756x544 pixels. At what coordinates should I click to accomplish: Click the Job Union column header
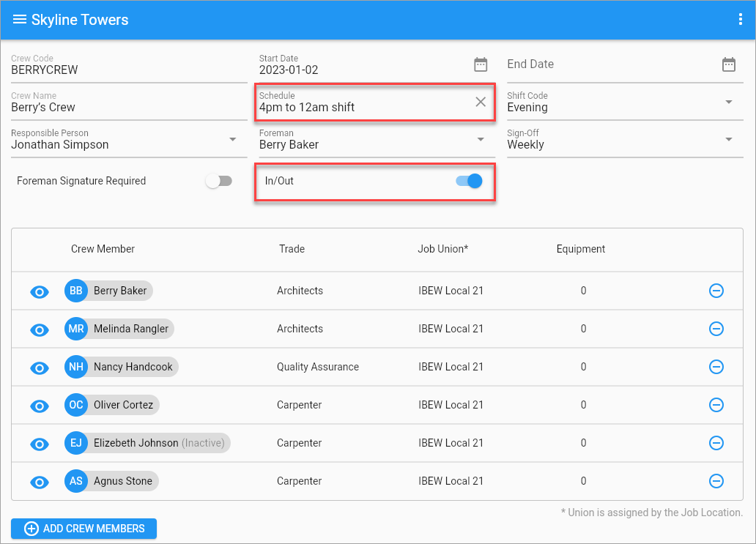tap(442, 249)
